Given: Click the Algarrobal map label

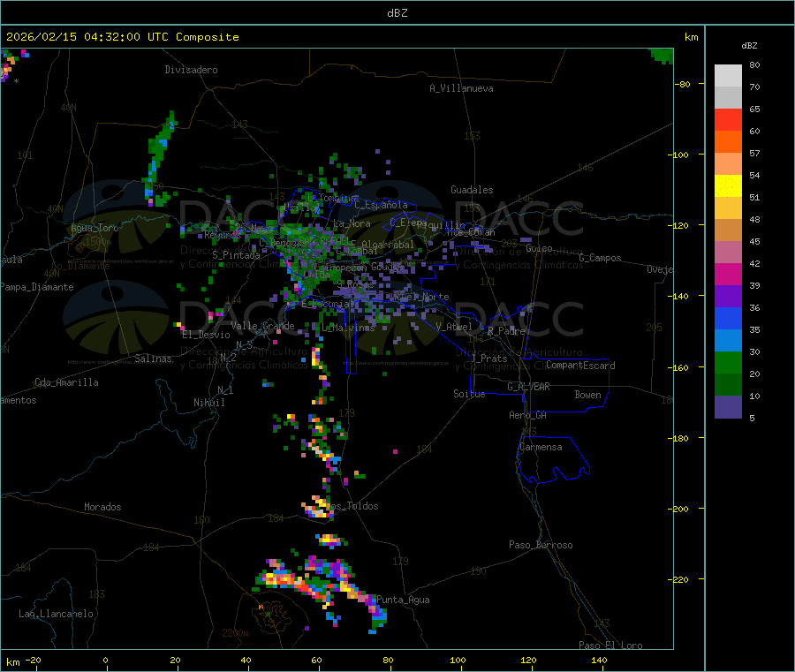Looking at the screenshot, I should [388, 245].
